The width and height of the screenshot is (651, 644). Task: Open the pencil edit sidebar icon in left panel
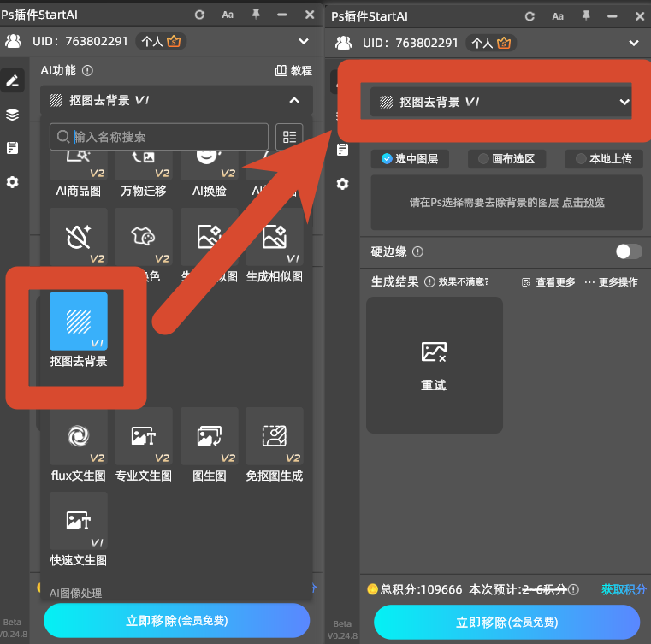click(x=13, y=80)
